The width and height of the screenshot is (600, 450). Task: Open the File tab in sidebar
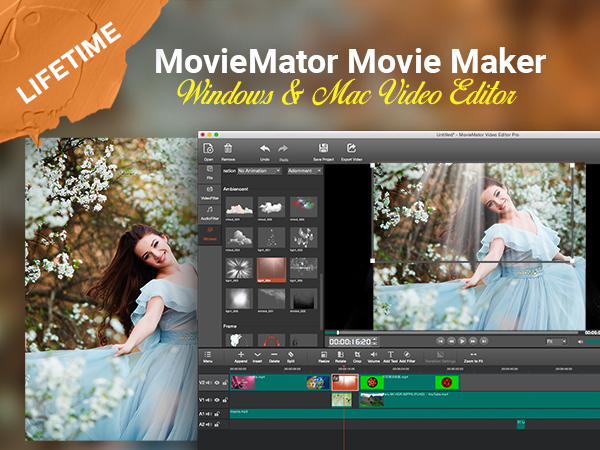click(210, 173)
